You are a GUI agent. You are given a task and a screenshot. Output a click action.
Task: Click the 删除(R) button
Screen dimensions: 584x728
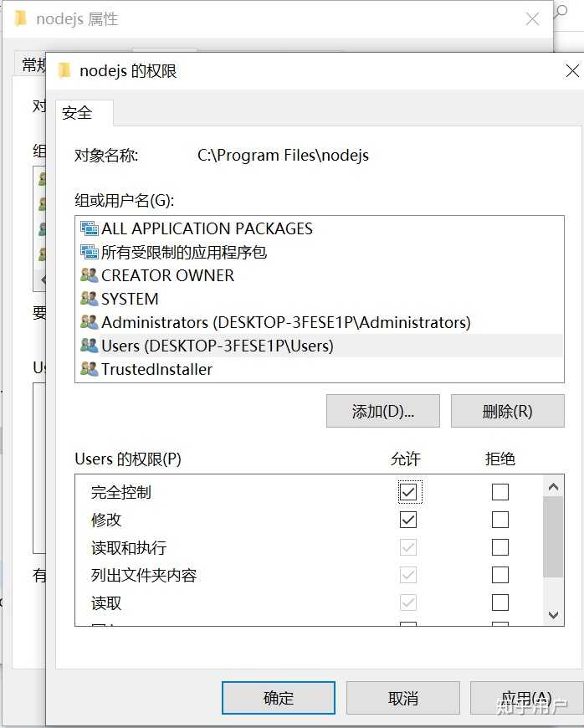(x=507, y=411)
